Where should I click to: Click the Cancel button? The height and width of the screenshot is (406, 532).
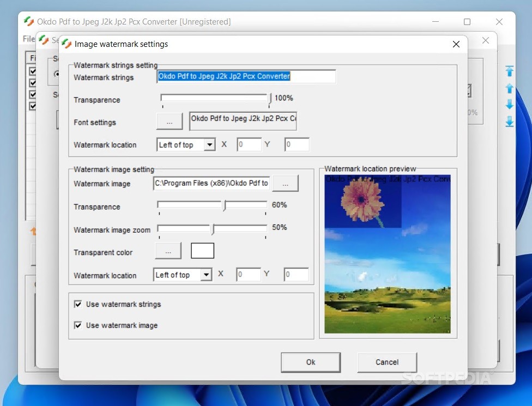387,362
